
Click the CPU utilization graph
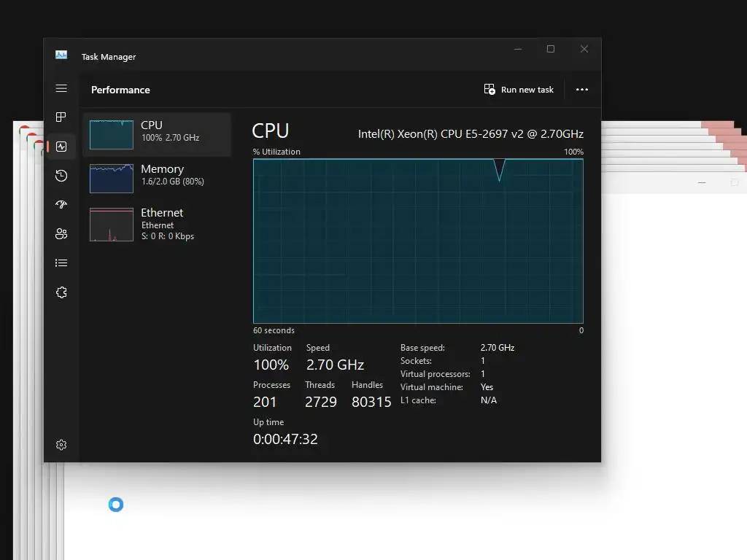pyautogui.click(x=418, y=241)
